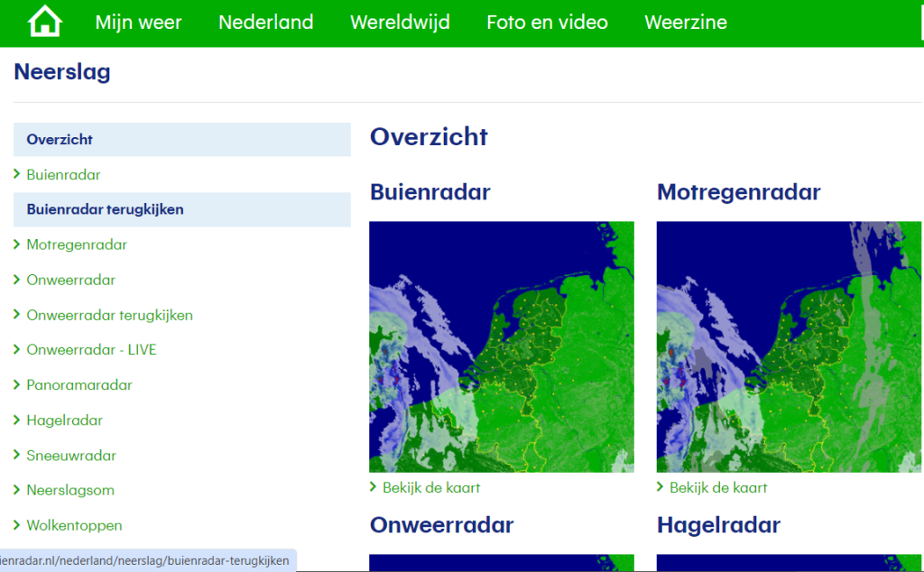Click the chevron beside Sneeuwradar
This screenshot has width=924, height=572.
coord(17,454)
